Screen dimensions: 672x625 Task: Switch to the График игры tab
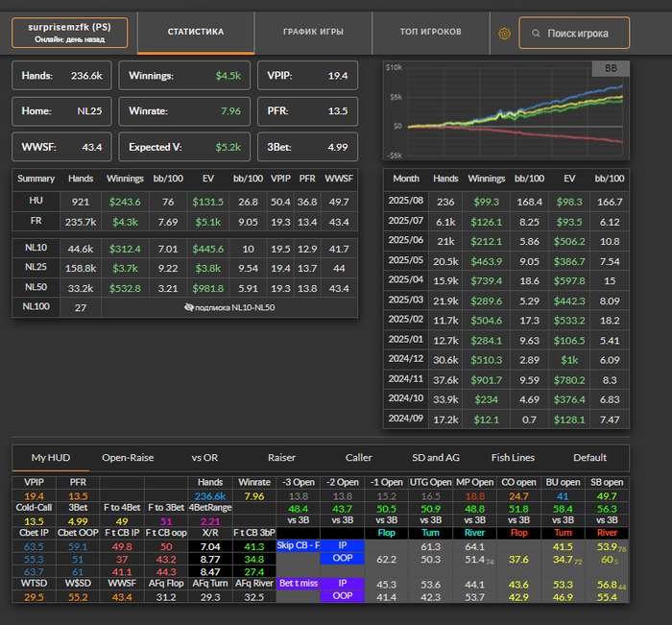click(x=313, y=32)
